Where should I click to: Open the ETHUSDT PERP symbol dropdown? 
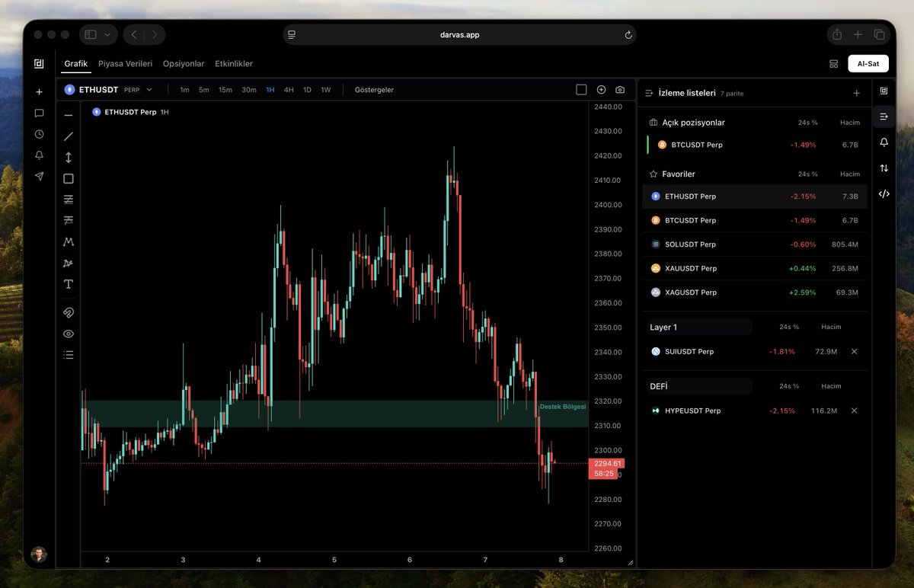[x=109, y=90]
